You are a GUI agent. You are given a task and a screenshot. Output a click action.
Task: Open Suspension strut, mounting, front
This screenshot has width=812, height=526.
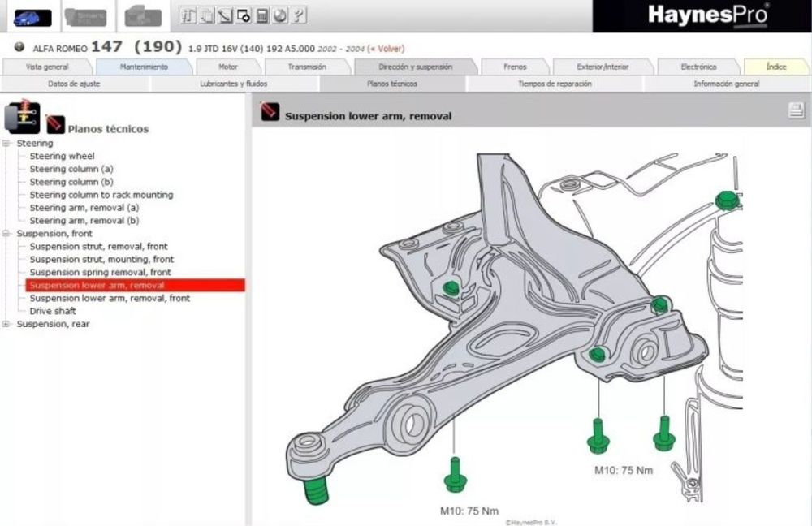pos(101,260)
